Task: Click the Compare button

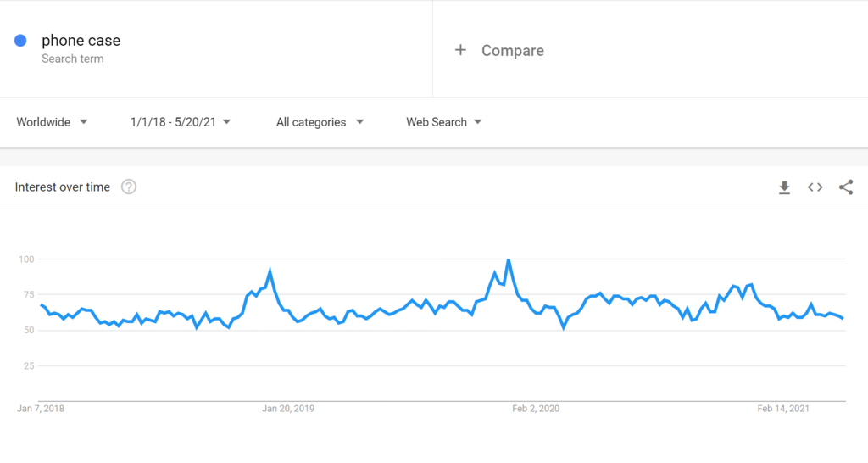Action: tap(512, 51)
